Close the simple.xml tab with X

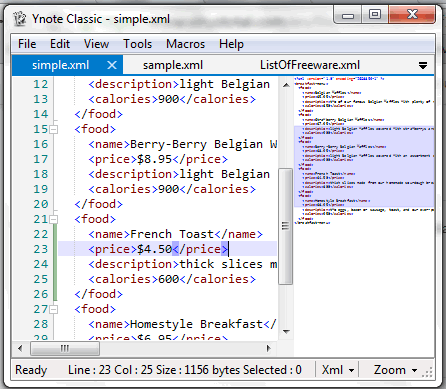coord(112,65)
